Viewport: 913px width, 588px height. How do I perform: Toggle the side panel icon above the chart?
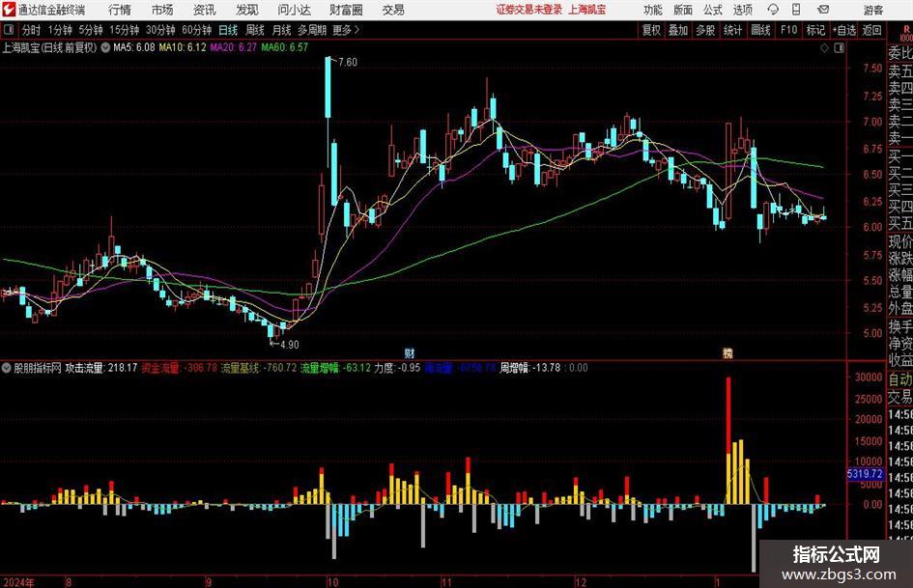click(x=839, y=48)
